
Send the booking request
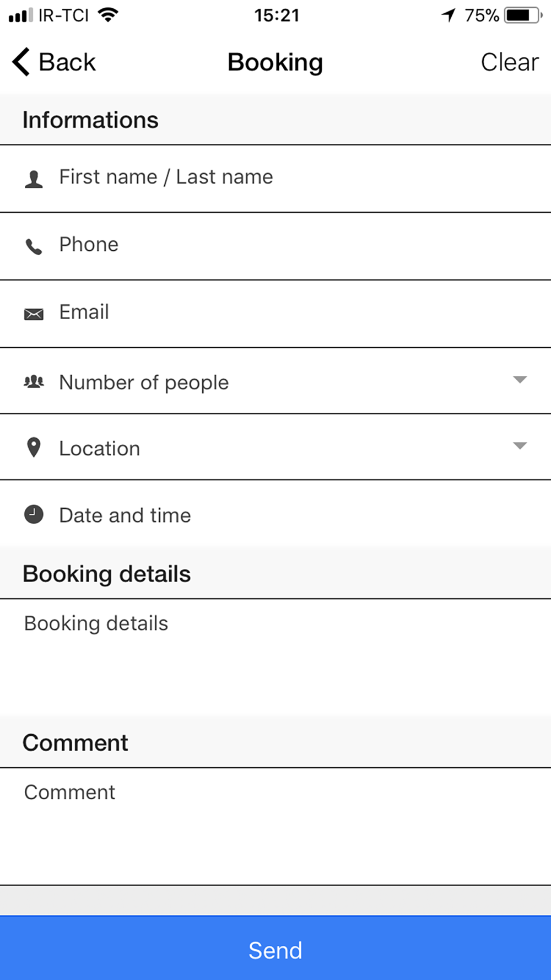[275, 948]
